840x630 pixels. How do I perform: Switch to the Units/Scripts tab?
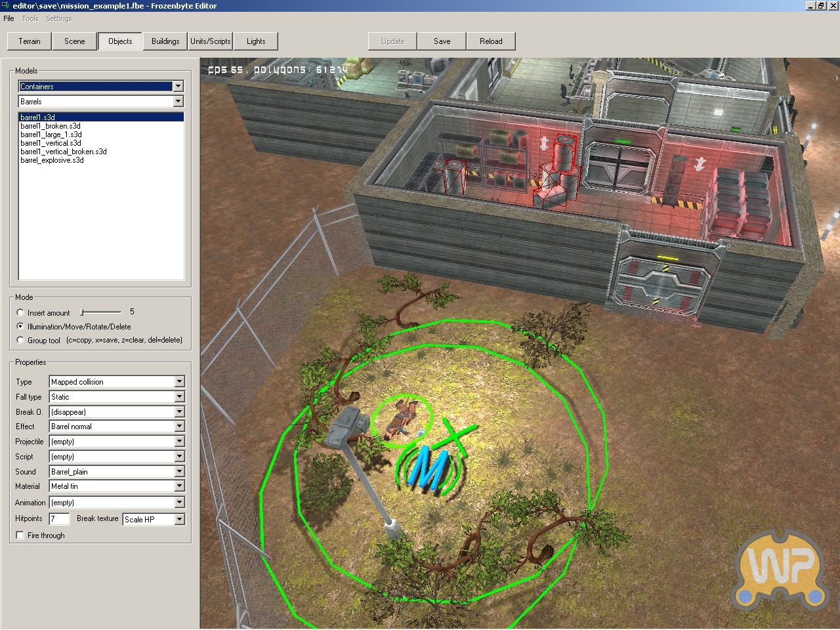(x=211, y=41)
